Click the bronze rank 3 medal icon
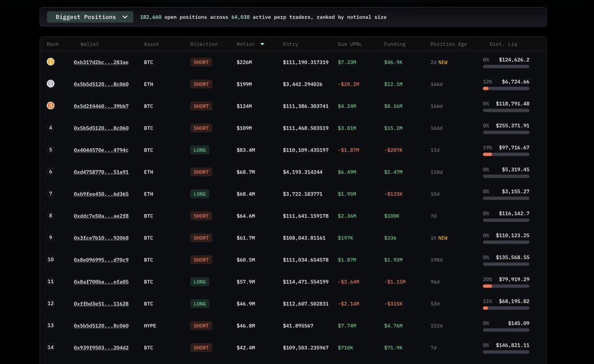594x364 pixels. click(50, 106)
